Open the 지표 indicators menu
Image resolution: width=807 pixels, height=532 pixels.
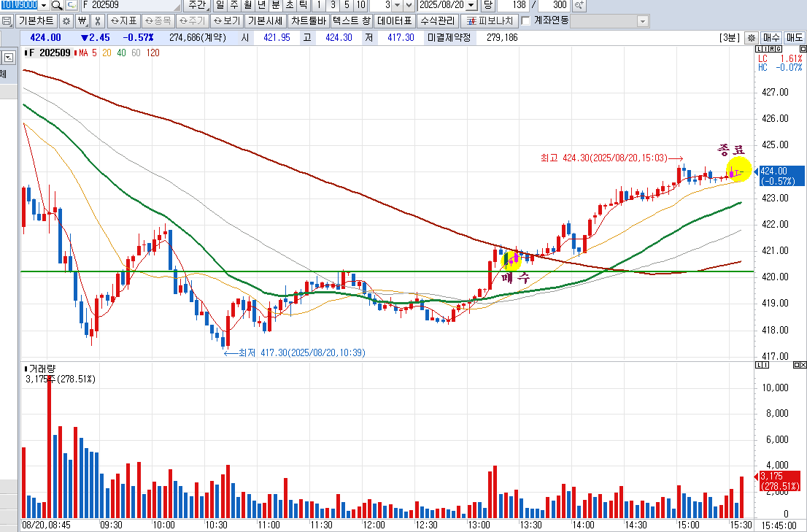coord(123,21)
